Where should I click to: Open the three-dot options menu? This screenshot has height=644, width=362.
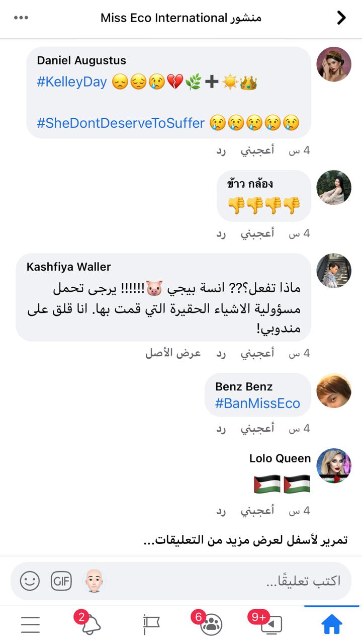point(21,18)
